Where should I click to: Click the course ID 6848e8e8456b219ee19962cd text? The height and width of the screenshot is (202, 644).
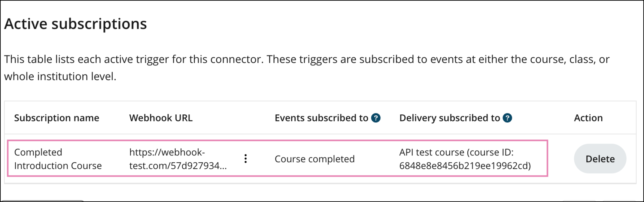[x=464, y=166]
